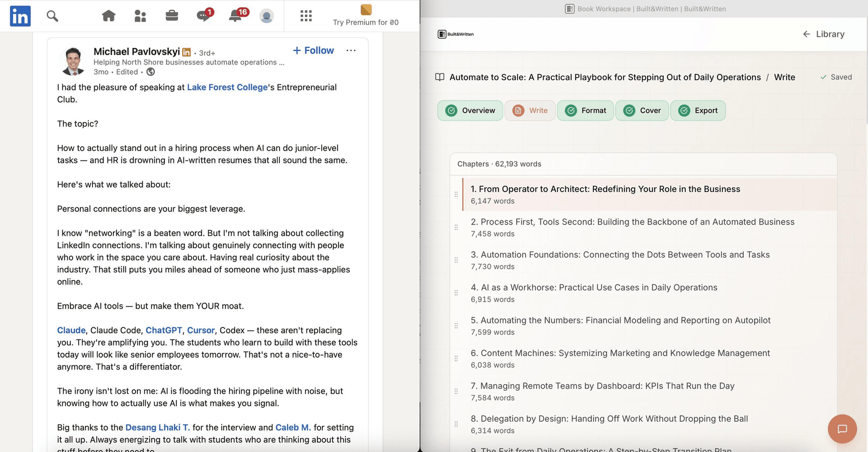This screenshot has height=452, width=868.
Task: Switch to the Format step tab
Action: click(x=586, y=111)
